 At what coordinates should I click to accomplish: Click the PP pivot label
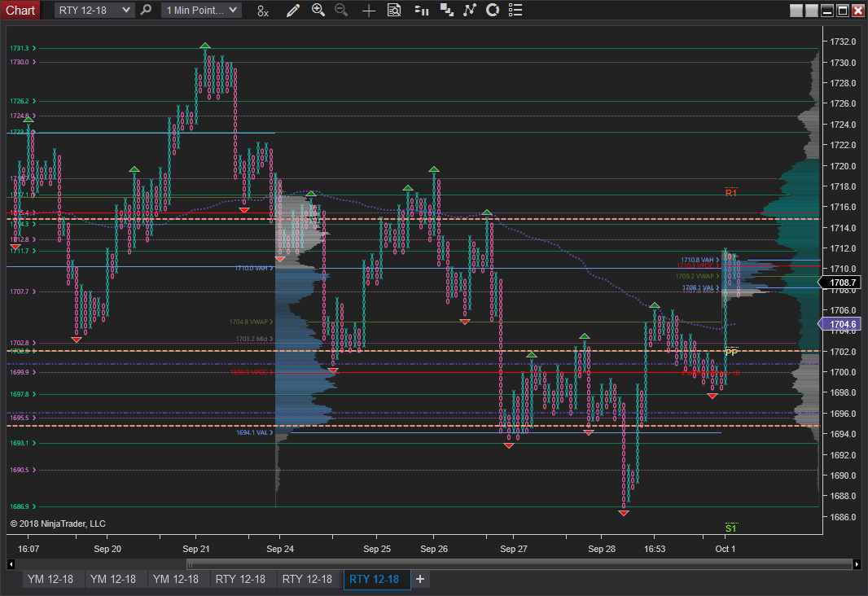coord(731,352)
